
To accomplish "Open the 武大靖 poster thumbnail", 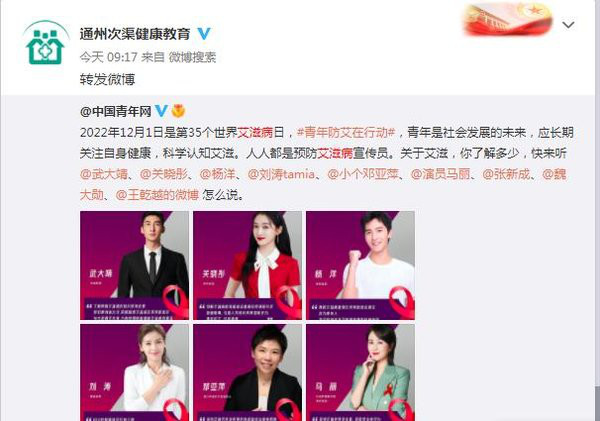I will pyautogui.click(x=134, y=265).
